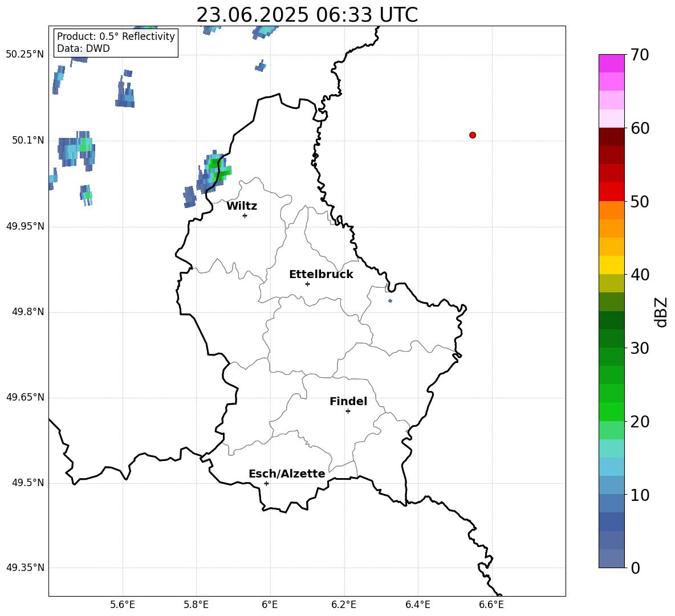Click the Esch/Alzette station label
Image resolution: width=675 pixels, height=616 pixels.
287,474
